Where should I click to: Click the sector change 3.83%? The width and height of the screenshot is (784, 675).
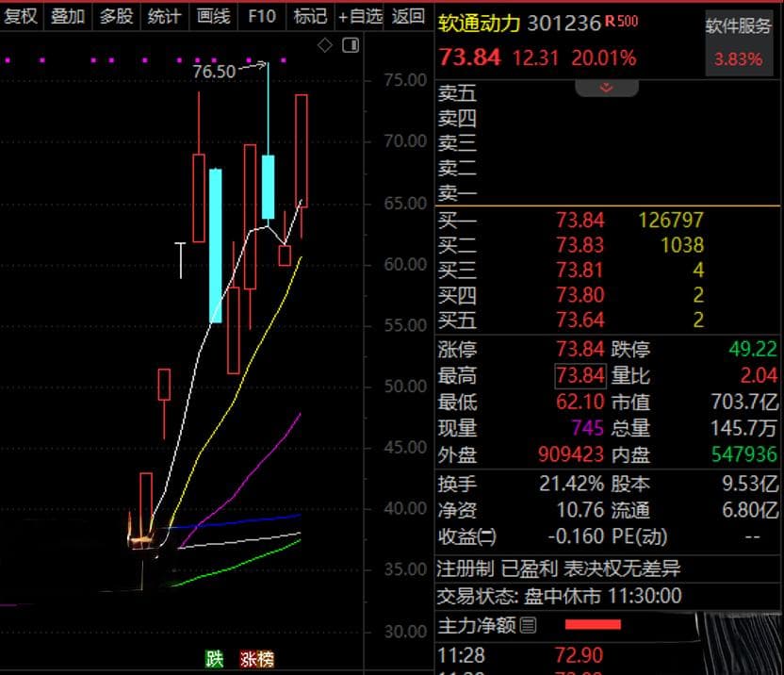pos(739,59)
